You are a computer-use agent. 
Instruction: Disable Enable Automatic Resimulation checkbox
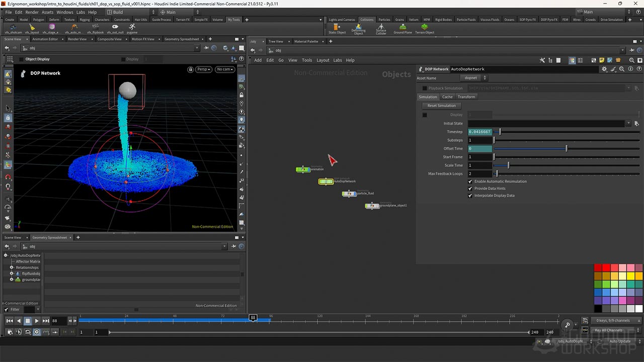click(470, 182)
